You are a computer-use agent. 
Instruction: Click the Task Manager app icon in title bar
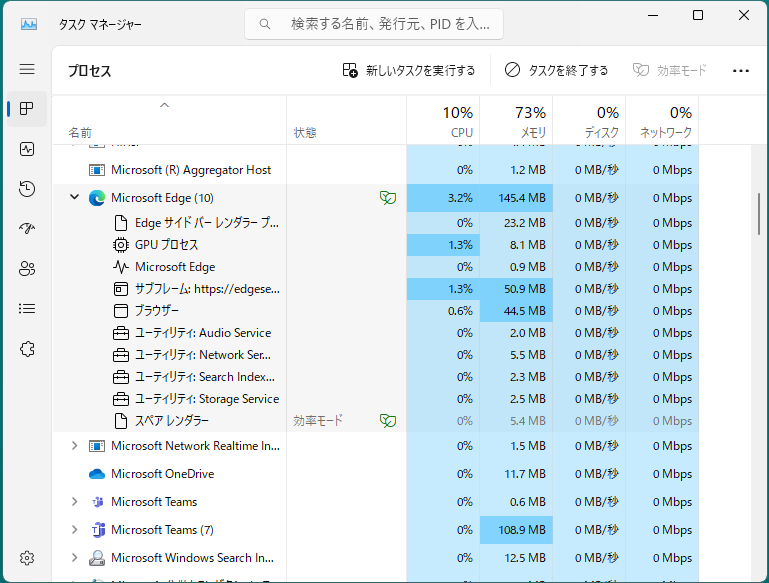[x=29, y=24]
